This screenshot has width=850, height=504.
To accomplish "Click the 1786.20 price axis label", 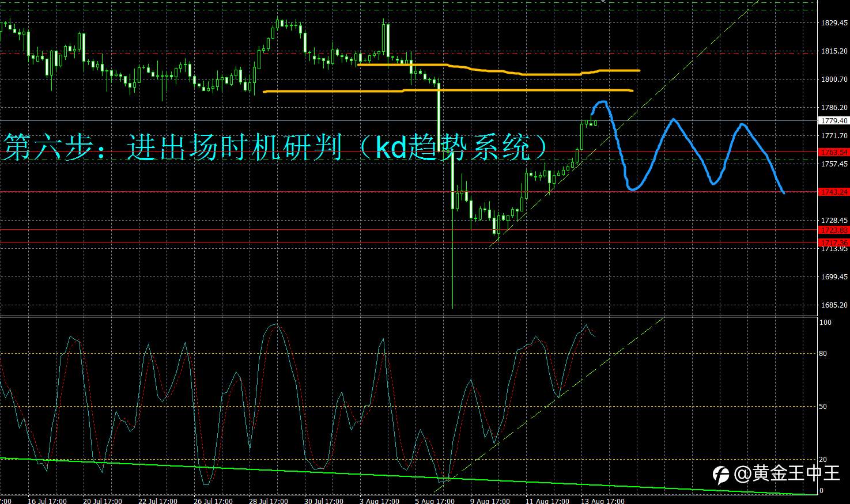I will click(834, 108).
